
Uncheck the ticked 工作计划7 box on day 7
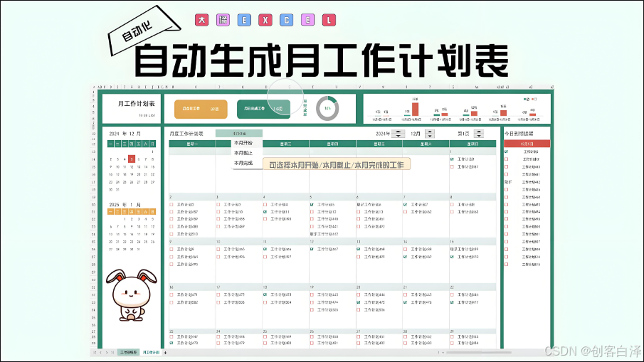[406, 204]
